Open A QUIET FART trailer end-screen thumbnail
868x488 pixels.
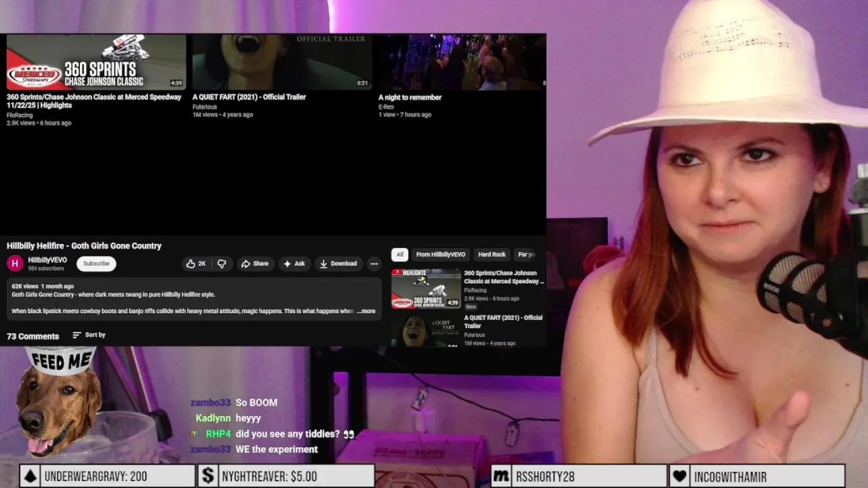click(282, 62)
